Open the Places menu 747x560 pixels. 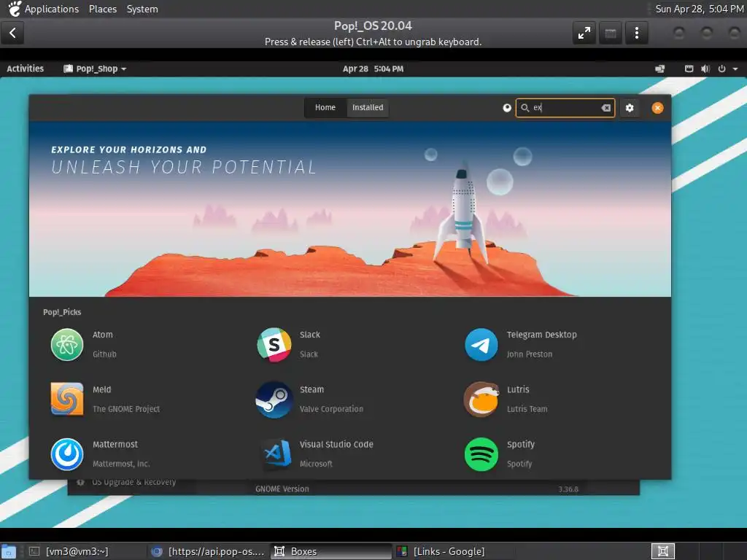(x=103, y=9)
